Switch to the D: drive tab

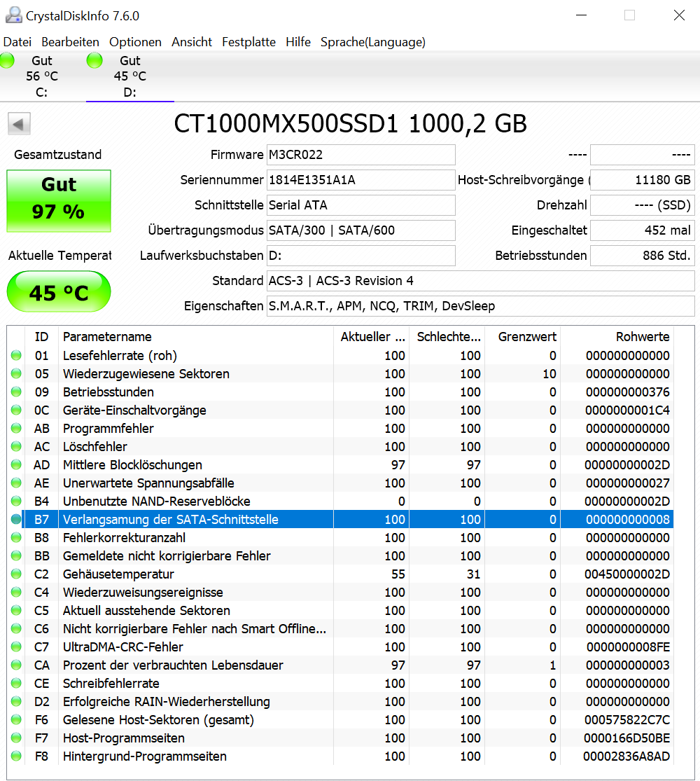tap(129, 77)
